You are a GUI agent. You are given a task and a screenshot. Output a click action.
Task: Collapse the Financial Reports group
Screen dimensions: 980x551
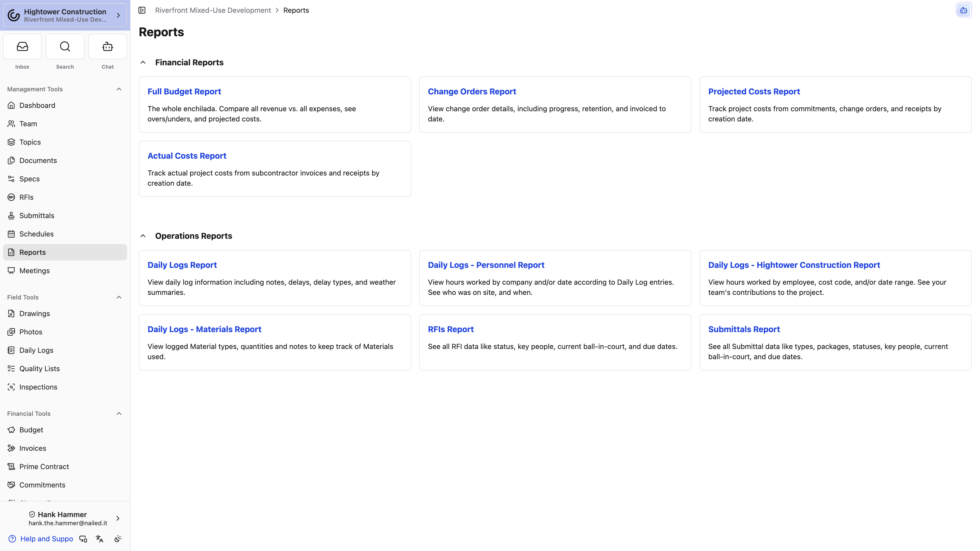[x=143, y=62]
